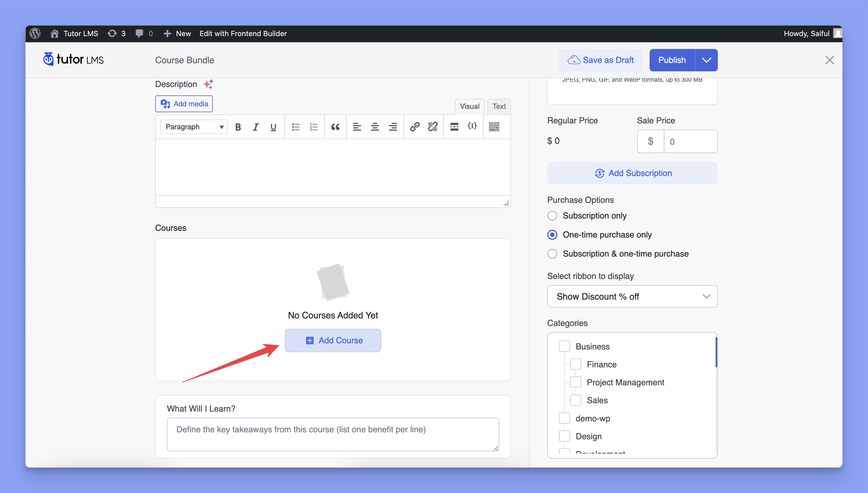Switch to the Visual editor tab

(x=469, y=106)
